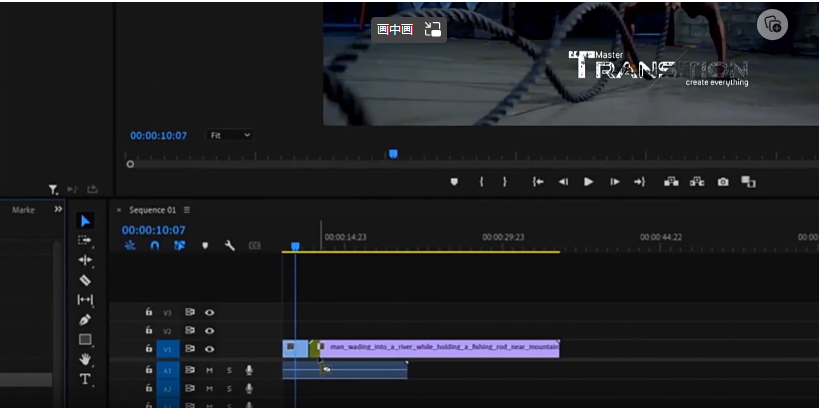The image size is (820, 408).
Task: Lock track V3
Action: (149, 312)
